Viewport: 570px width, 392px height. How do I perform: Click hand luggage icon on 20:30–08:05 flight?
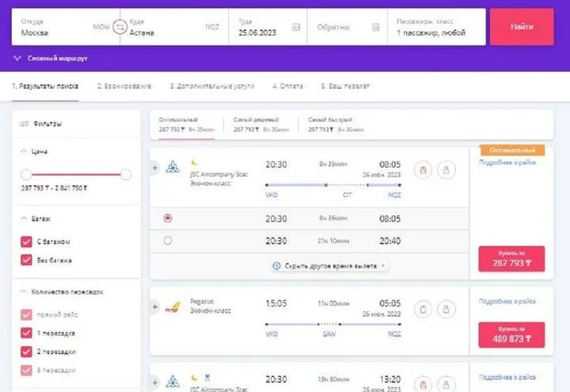(x=446, y=169)
